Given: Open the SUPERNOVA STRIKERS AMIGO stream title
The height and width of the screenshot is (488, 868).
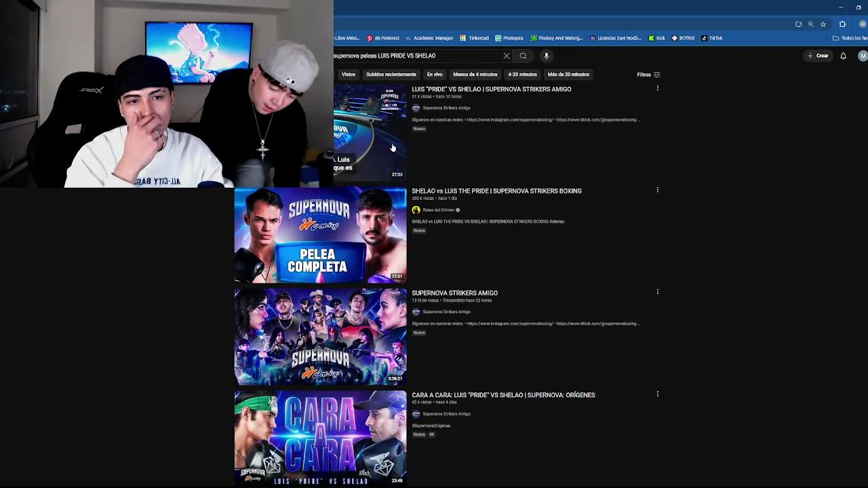Looking at the screenshot, I should (454, 293).
